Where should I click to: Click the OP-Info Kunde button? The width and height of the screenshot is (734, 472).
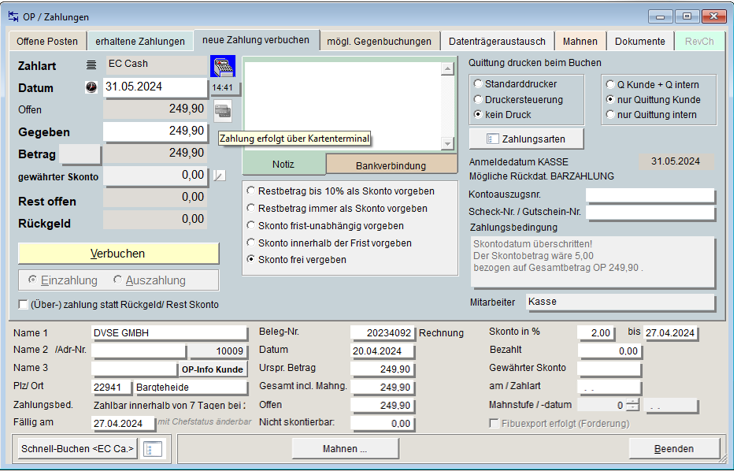[213, 369]
